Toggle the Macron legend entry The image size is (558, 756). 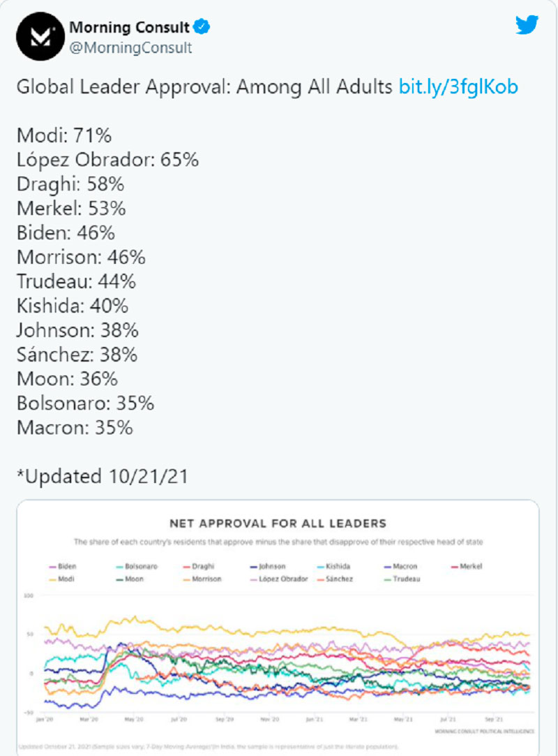405,566
